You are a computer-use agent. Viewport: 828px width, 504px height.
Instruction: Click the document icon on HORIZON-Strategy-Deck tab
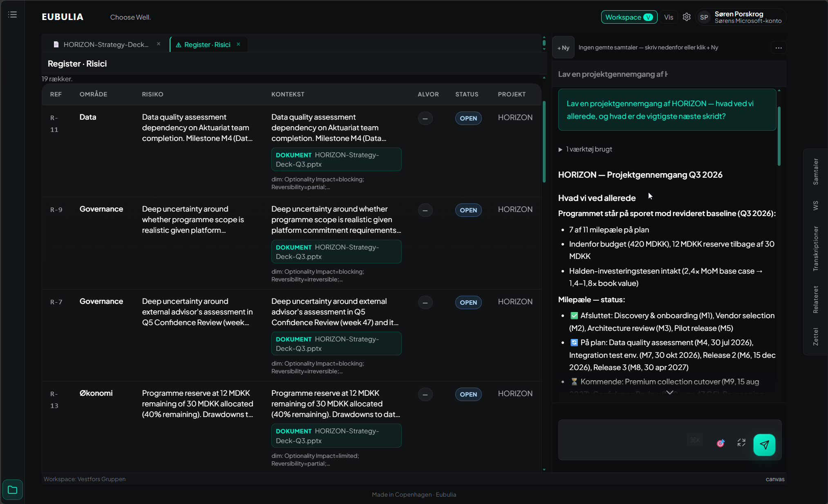pos(56,45)
